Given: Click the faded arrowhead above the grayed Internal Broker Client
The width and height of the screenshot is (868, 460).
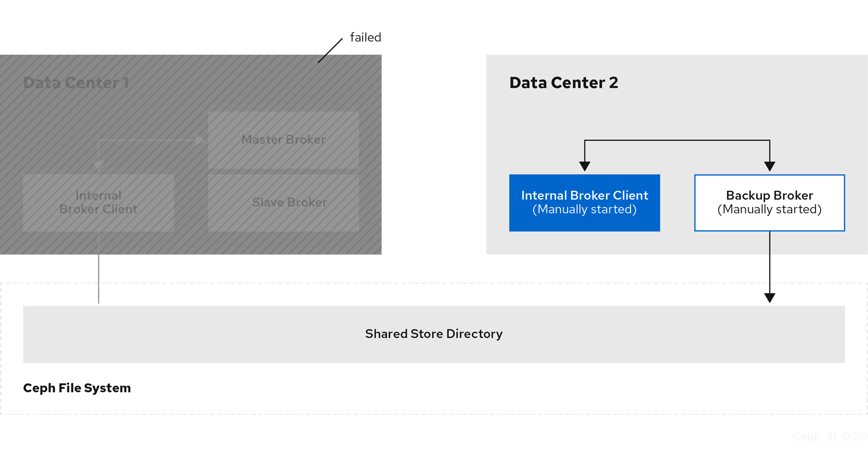Looking at the screenshot, I should click(98, 166).
